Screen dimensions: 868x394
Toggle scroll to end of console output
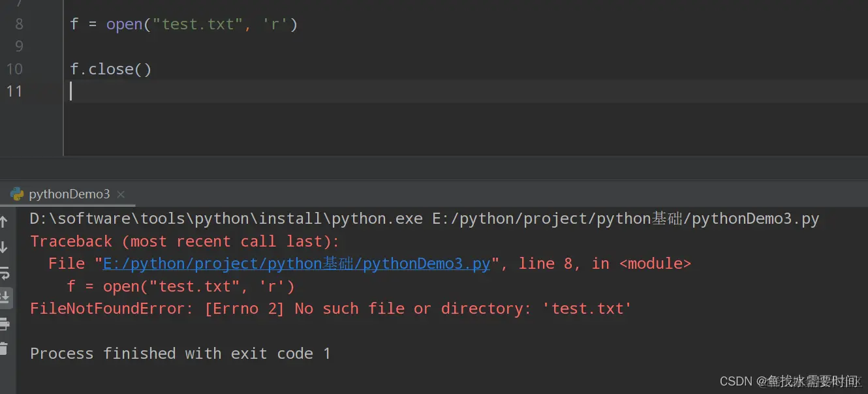pyautogui.click(x=5, y=297)
